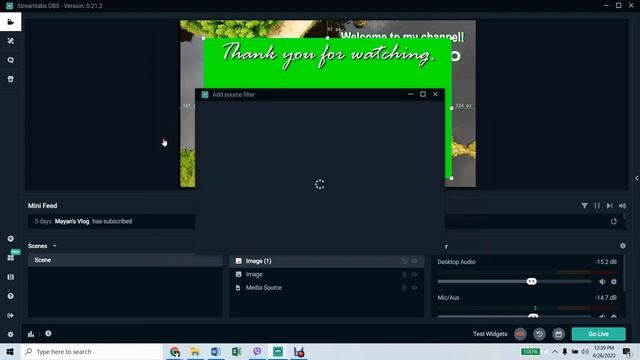The image size is (640, 360).
Task: Toggle the replay buffer button
Action: tap(539, 334)
